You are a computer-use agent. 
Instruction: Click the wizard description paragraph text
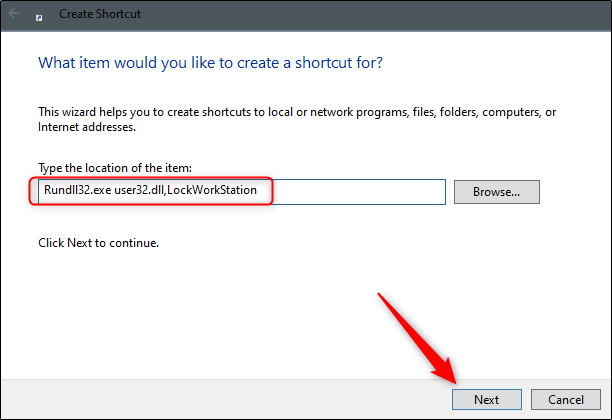297,119
